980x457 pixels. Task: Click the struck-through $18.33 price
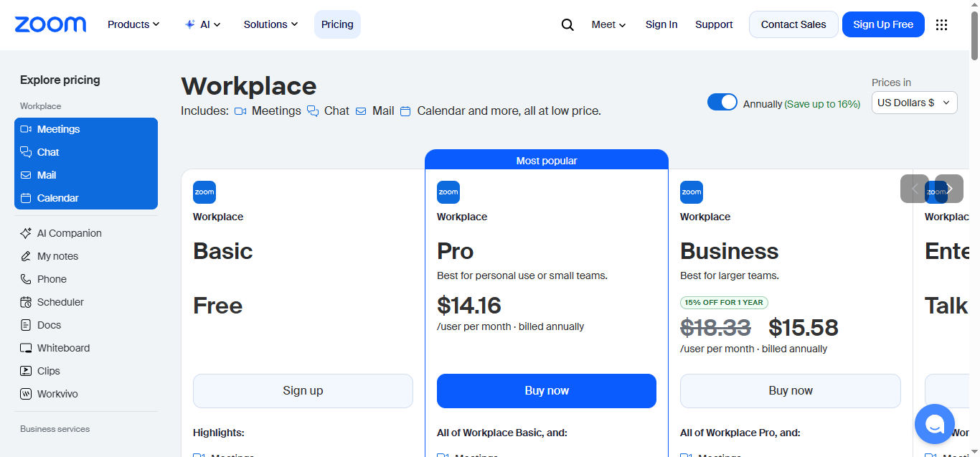(x=715, y=328)
